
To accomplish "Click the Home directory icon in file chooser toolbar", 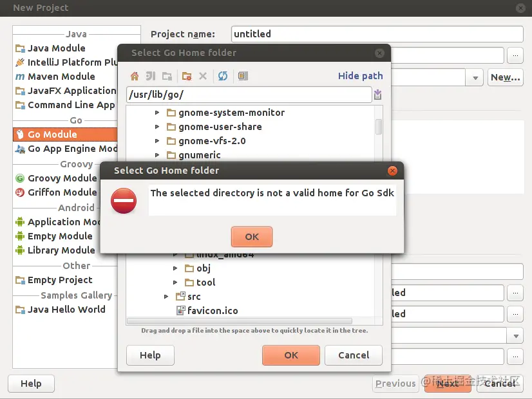I will pyautogui.click(x=135, y=76).
